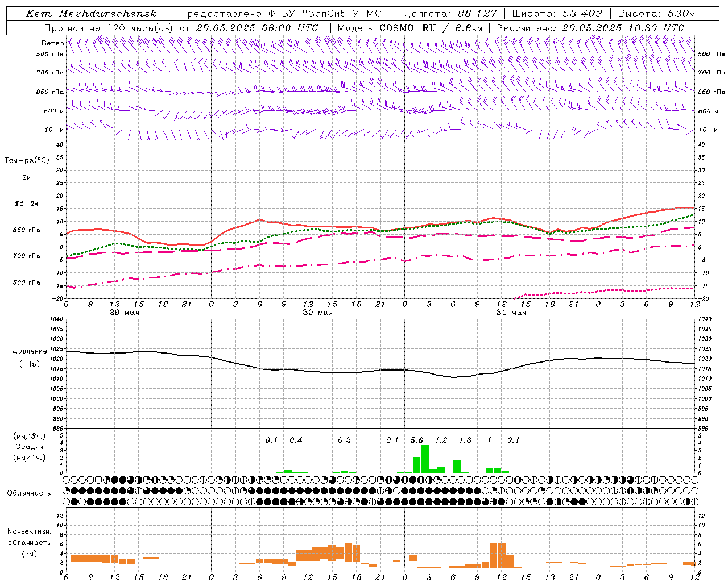
Task: Click the longitude value Долгота: 88.127
Action: tap(450, 14)
